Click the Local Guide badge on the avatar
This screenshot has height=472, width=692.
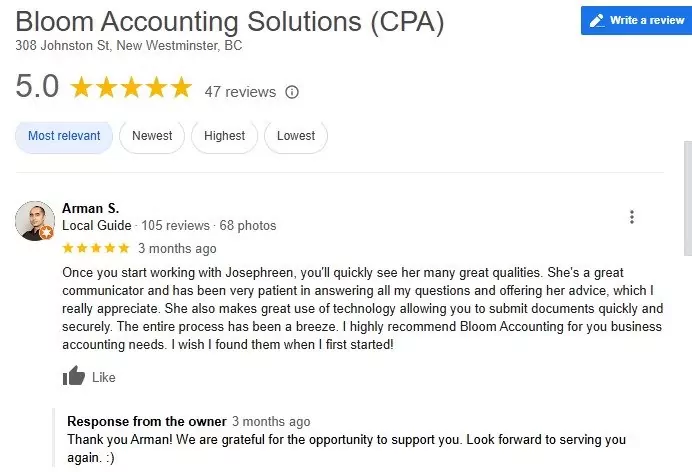[46, 233]
